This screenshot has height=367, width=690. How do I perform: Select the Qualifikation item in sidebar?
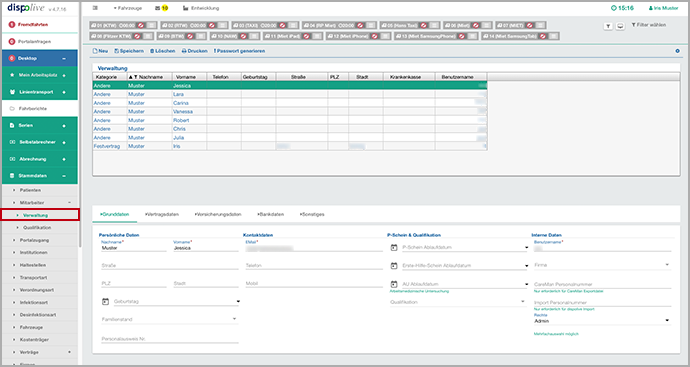[x=37, y=228]
